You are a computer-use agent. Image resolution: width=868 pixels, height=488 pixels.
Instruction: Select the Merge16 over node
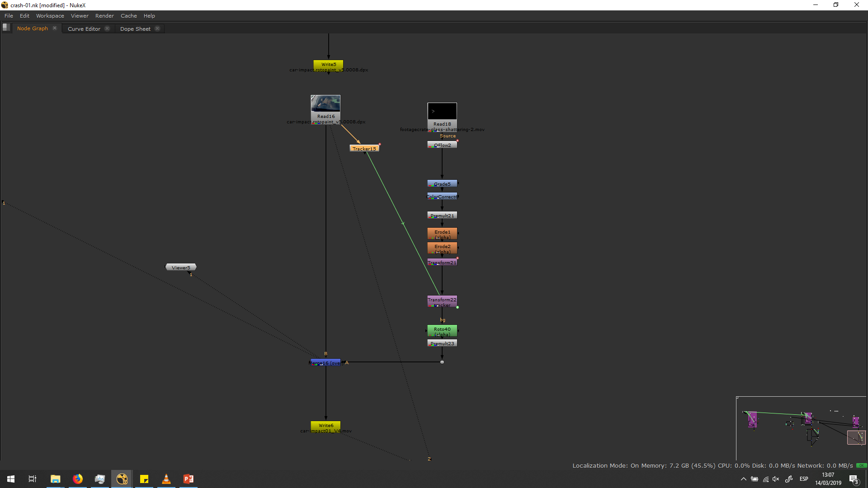pos(325,363)
